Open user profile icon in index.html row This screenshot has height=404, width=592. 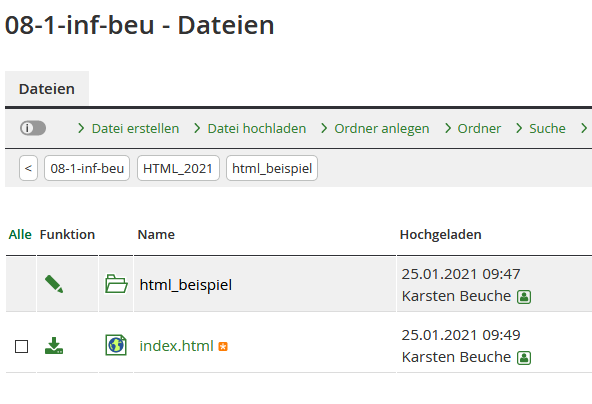click(x=524, y=358)
